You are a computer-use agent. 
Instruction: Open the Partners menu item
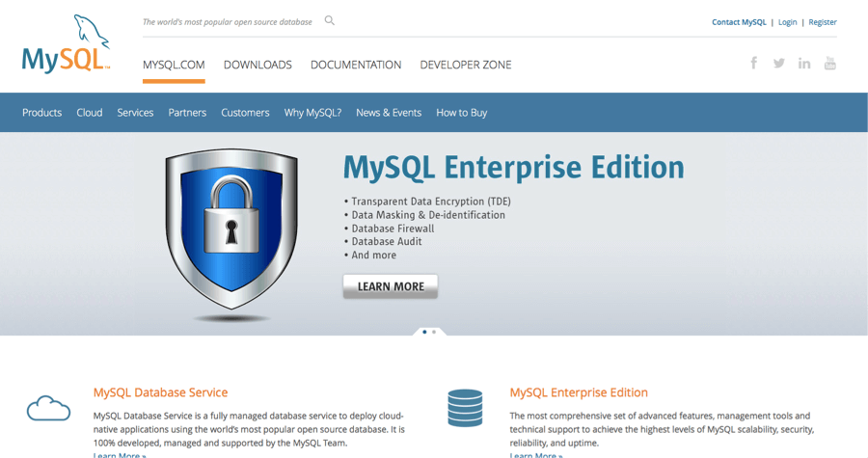(x=187, y=113)
